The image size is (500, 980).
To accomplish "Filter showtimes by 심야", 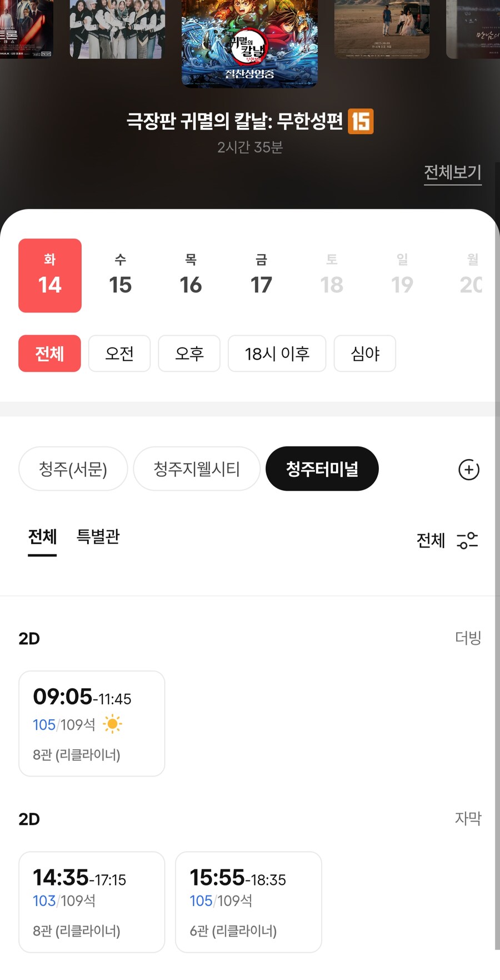I will 364,354.
